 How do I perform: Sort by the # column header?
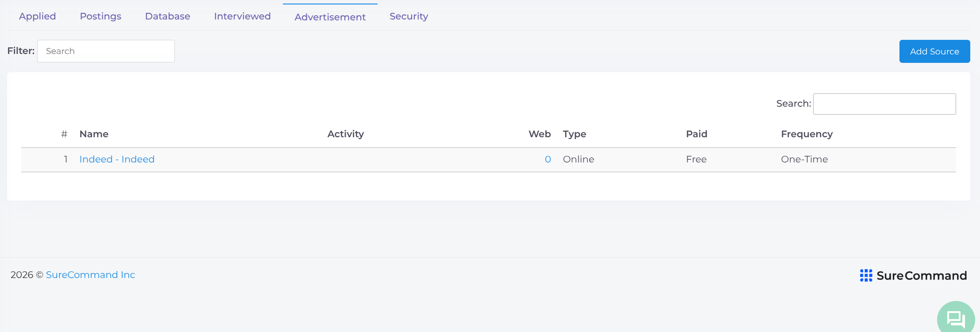coord(64,134)
